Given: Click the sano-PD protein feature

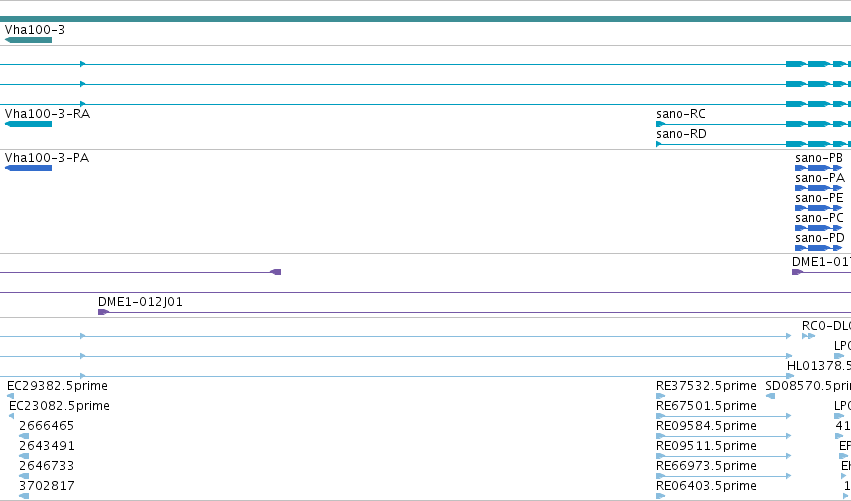Looking at the screenshot, I should click(818, 248).
